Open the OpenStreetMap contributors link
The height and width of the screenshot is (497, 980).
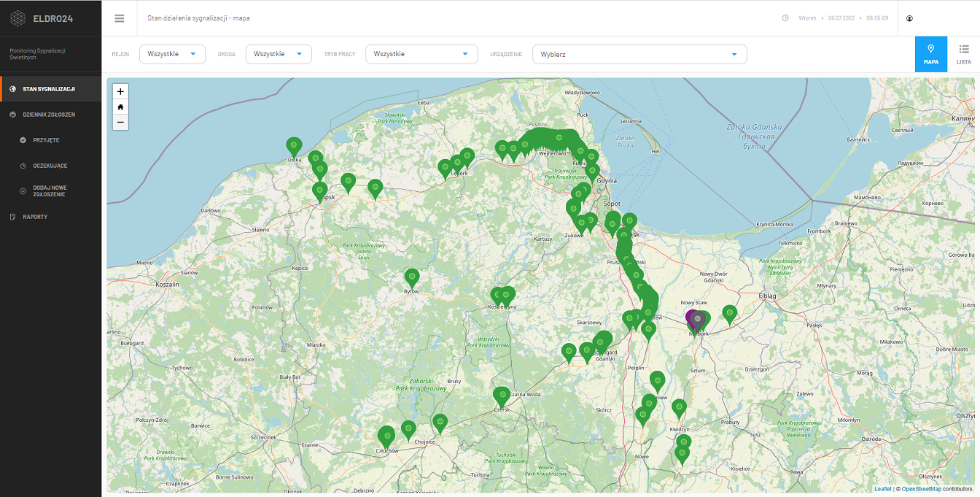[x=921, y=489]
